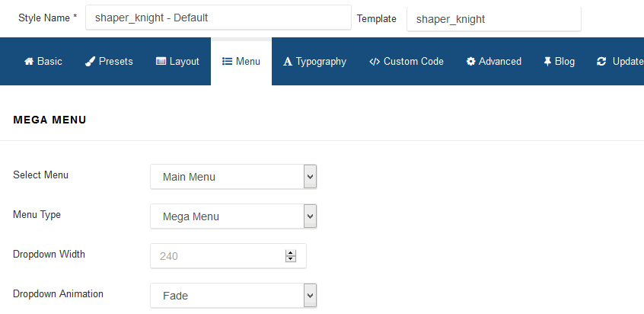Click the Basic tab home icon

click(29, 62)
